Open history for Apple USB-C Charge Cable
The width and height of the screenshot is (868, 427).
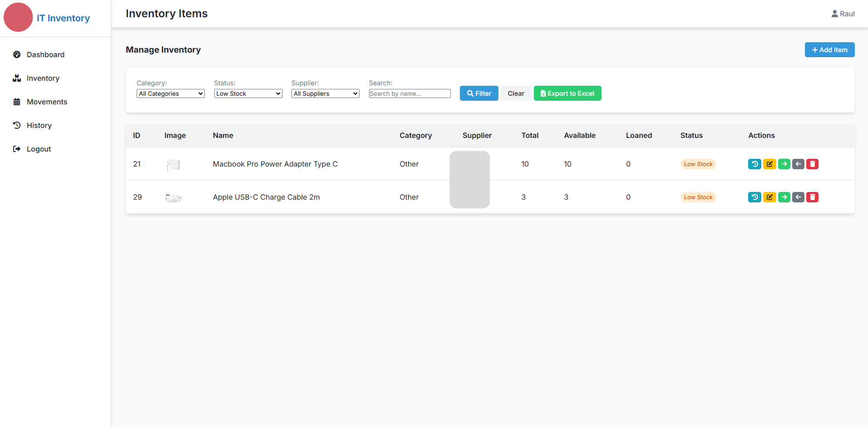click(x=755, y=197)
